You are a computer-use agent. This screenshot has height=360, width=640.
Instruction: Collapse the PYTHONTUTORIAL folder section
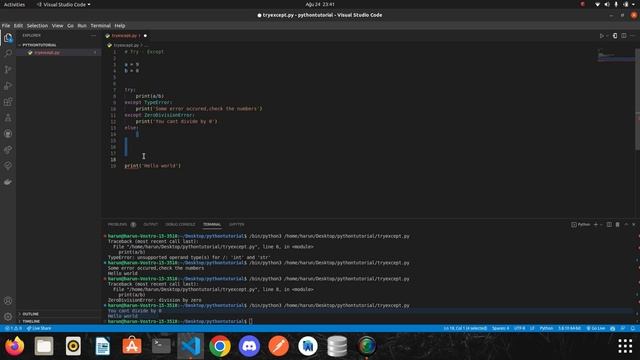(58, 45)
